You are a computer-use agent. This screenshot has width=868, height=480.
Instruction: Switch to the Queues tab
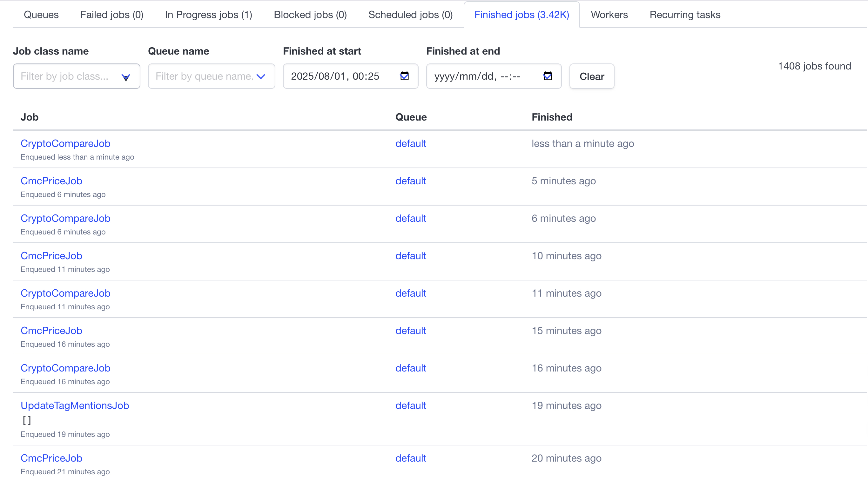[x=41, y=15]
